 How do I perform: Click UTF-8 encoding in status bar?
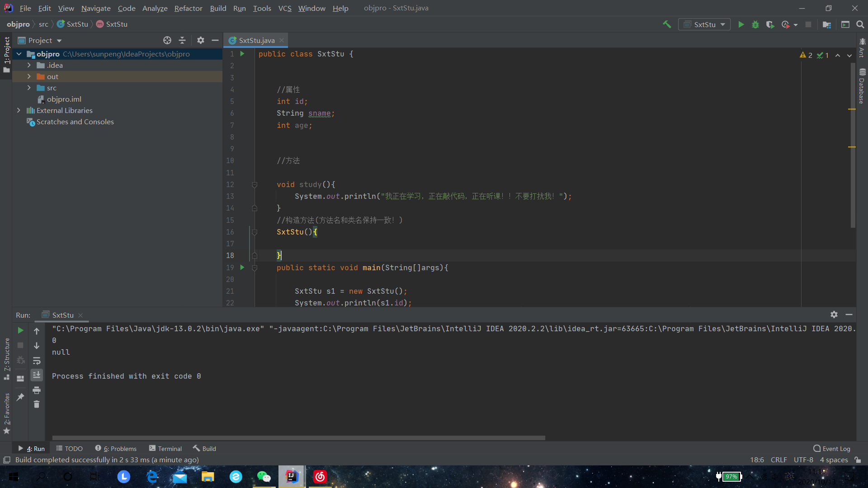[803, 460]
